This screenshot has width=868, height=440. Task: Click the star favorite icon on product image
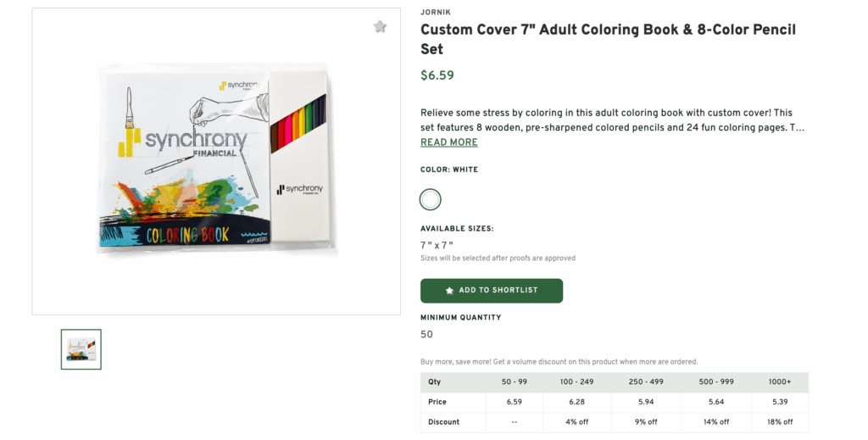click(x=380, y=27)
